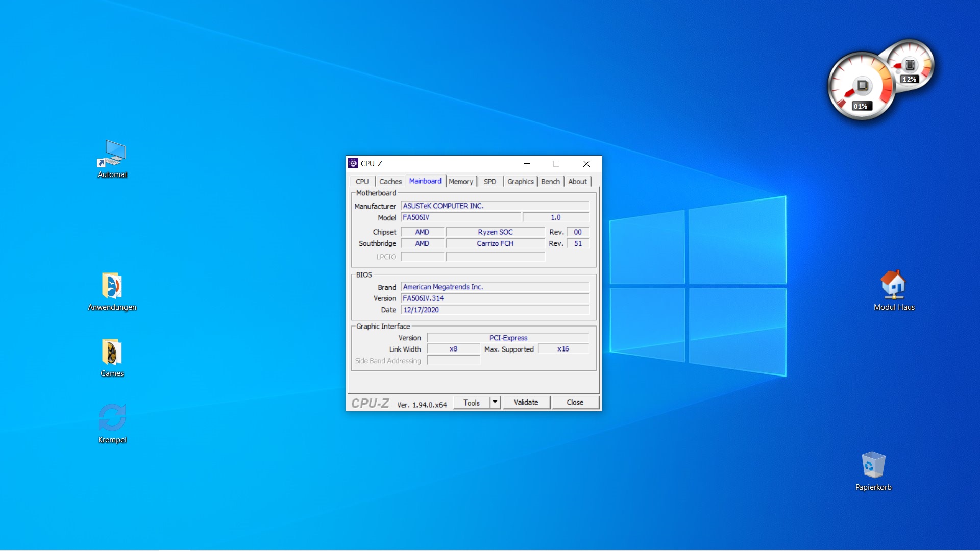Open the Modul Haus shortcut
Image resolution: width=980 pixels, height=551 pixels.
point(893,285)
